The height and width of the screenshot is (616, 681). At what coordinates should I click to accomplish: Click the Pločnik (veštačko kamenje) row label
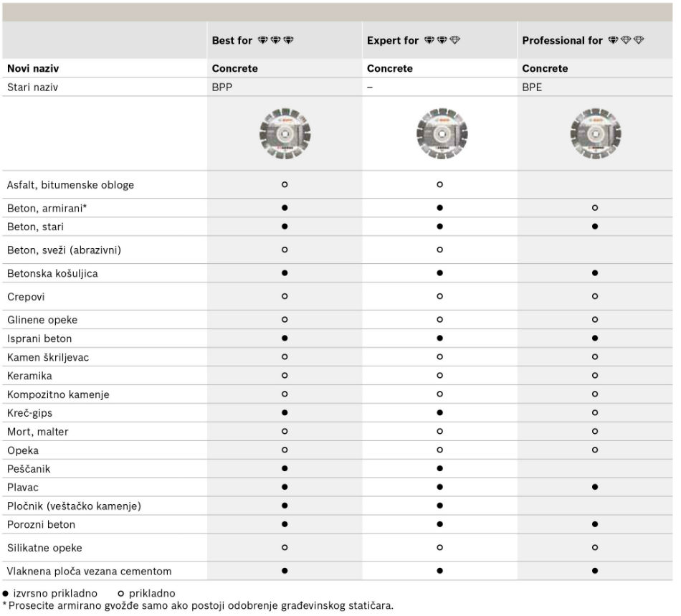coord(74,506)
